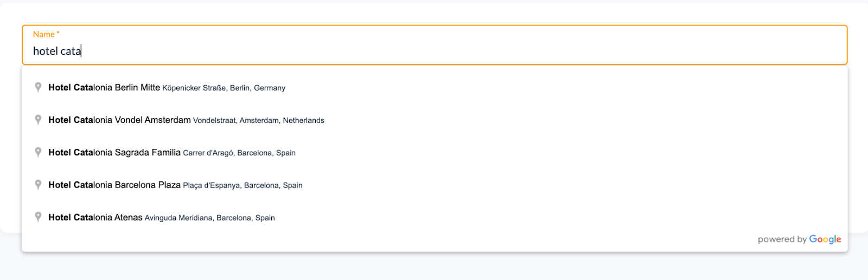
Task: Click map pin icon beside Atenas
Action: tap(38, 217)
